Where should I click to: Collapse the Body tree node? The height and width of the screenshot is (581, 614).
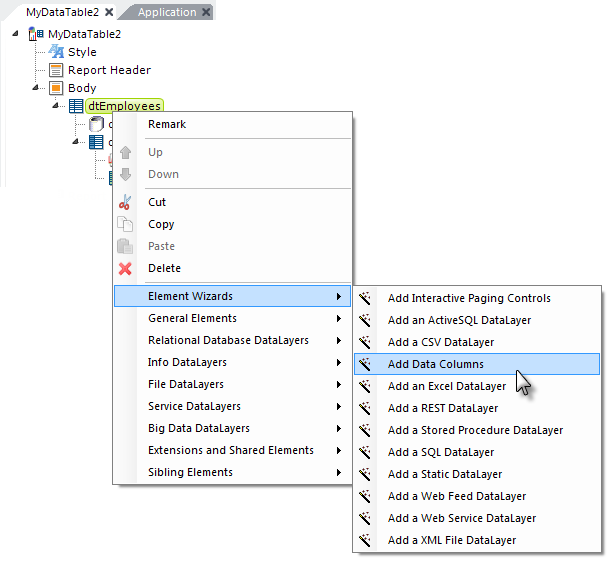click(36, 87)
